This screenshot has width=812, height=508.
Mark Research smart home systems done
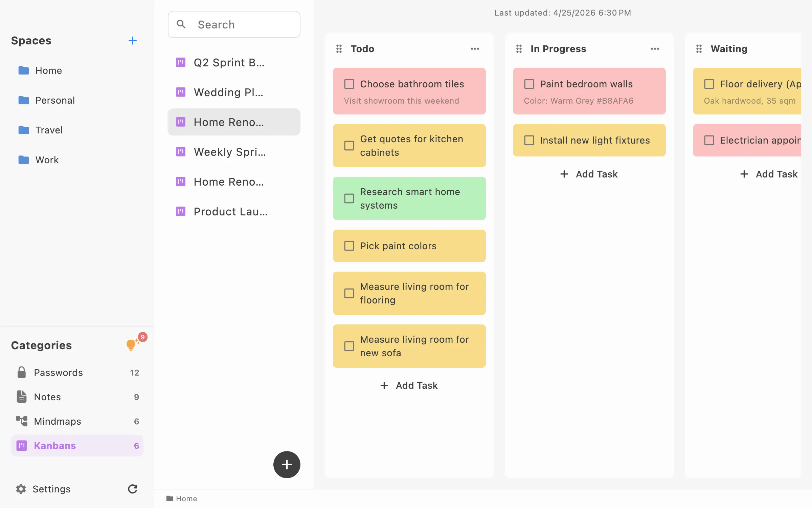349,198
